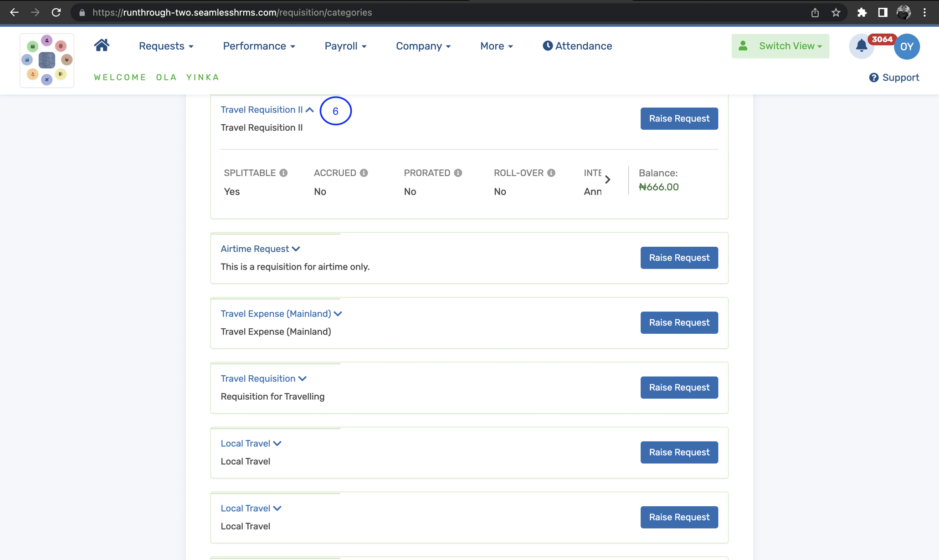The height and width of the screenshot is (560, 939).
Task: Collapse the Travel Requisition II details
Action: pyautogui.click(x=310, y=109)
